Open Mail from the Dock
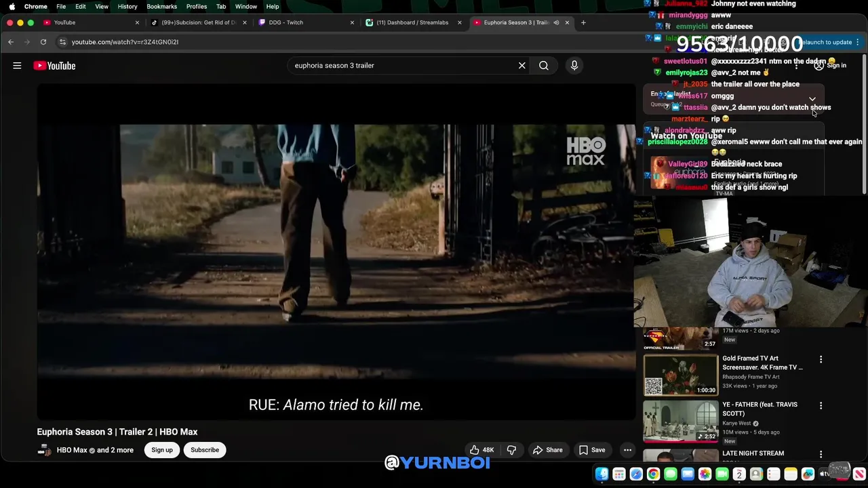The width and height of the screenshot is (868, 488). (688, 474)
